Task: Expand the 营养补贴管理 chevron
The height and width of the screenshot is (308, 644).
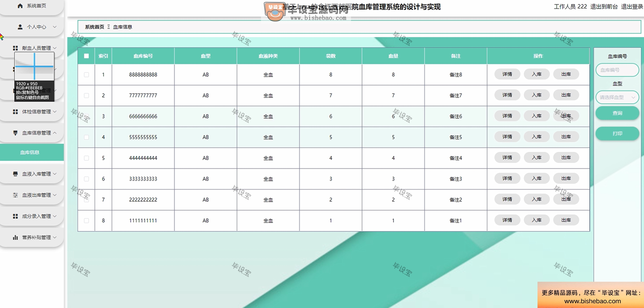Action: pos(55,237)
